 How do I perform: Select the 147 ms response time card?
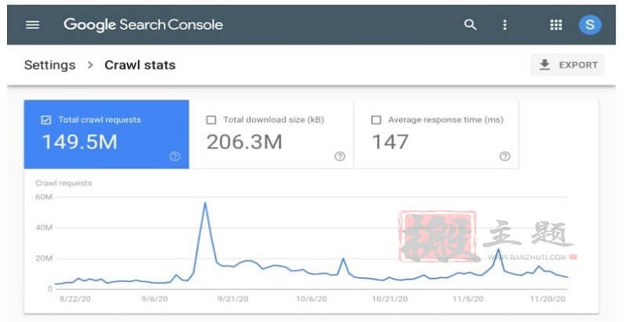tap(436, 134)
